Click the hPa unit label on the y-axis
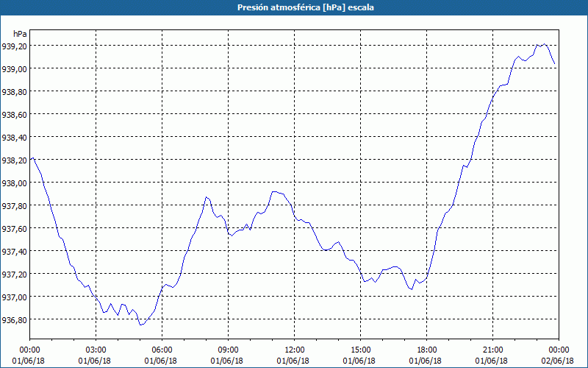This screenshot has width=588, height=368. coord(21,34)
